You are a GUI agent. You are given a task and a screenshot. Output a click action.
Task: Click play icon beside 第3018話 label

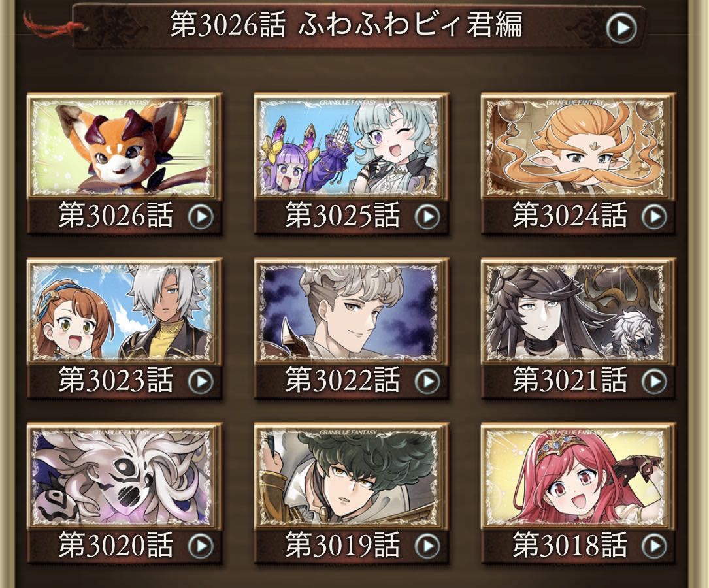(x=654, y=546)
